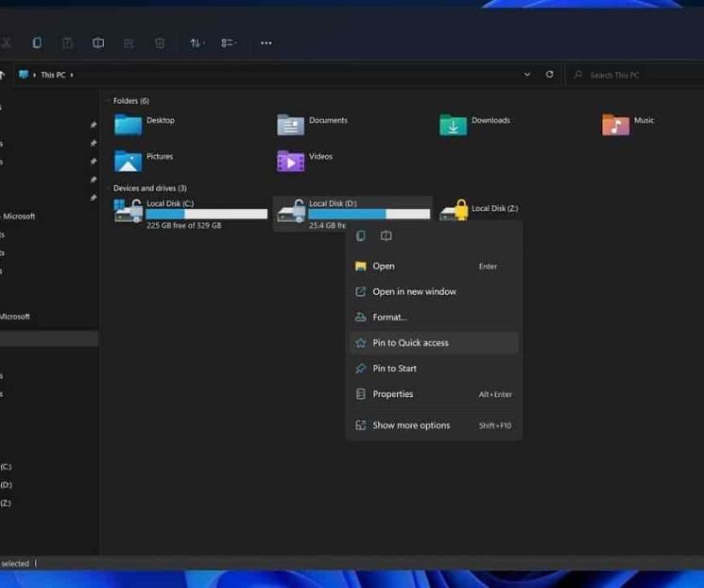Click the Rename icon in the context menu
The width and height of the screenshot is (704, 588).
[386, 235]
